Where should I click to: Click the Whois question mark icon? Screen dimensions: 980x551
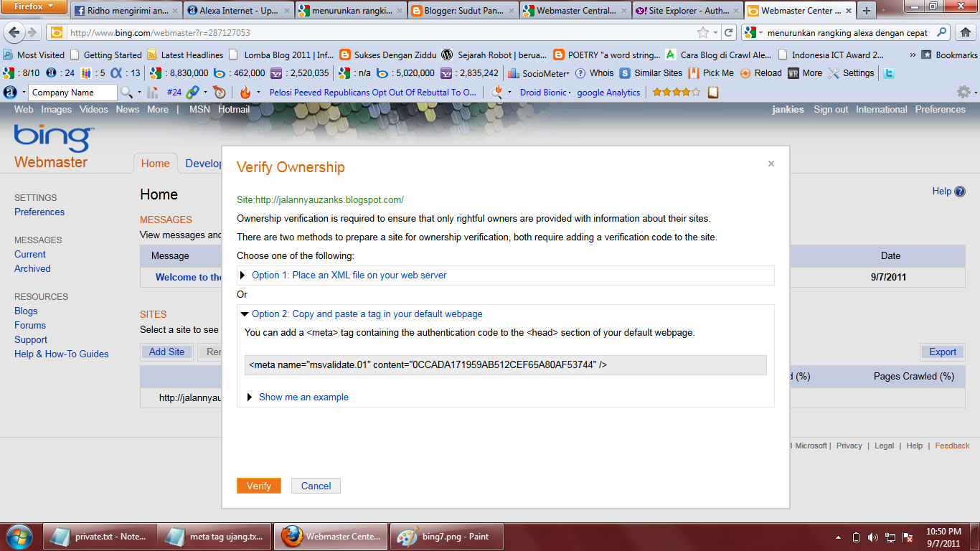click(x=580, y=73)
